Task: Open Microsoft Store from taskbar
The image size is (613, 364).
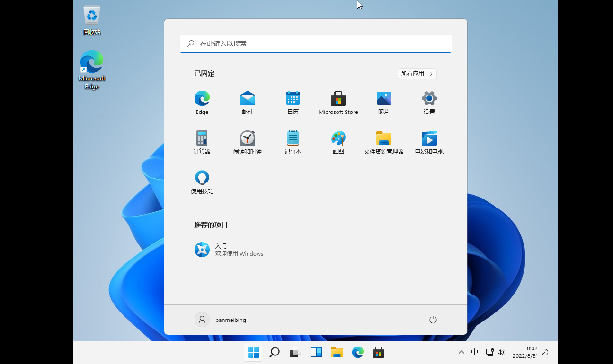Action: click(378, 352)
